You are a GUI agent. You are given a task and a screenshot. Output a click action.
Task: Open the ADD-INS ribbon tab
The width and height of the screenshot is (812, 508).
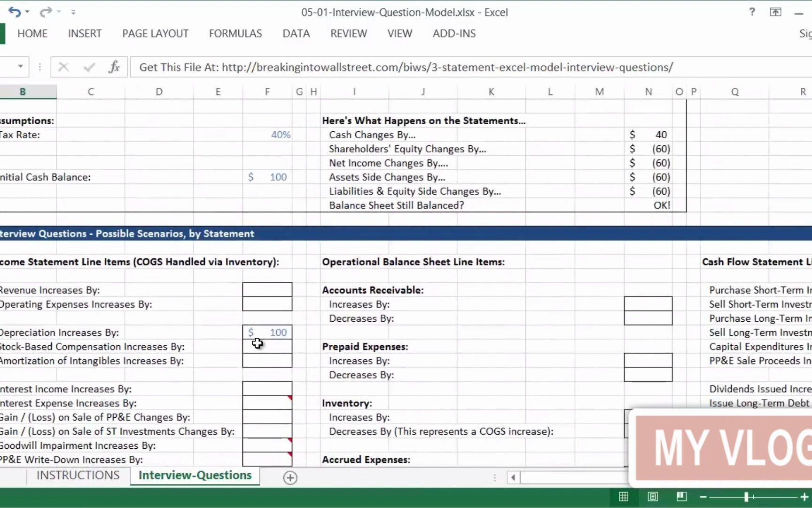point(454,33)
